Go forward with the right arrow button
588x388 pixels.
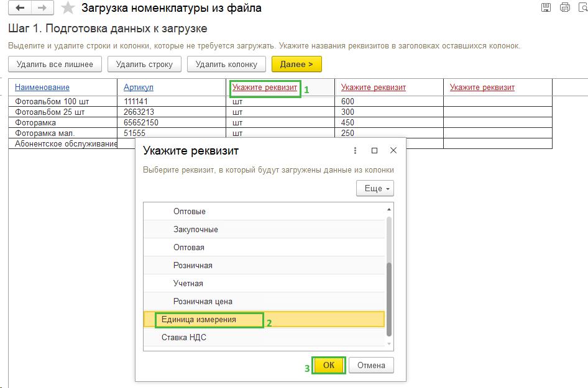click(x=42, y=7)
